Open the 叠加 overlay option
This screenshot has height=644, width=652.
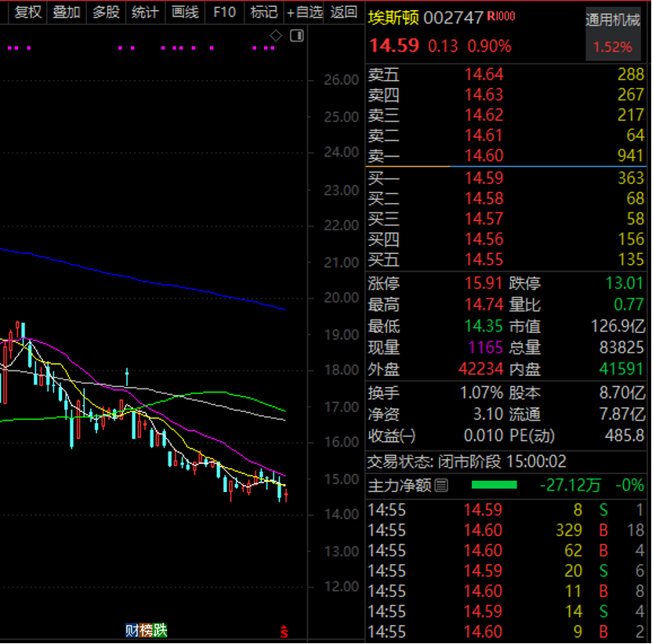[x=67, y=12]
